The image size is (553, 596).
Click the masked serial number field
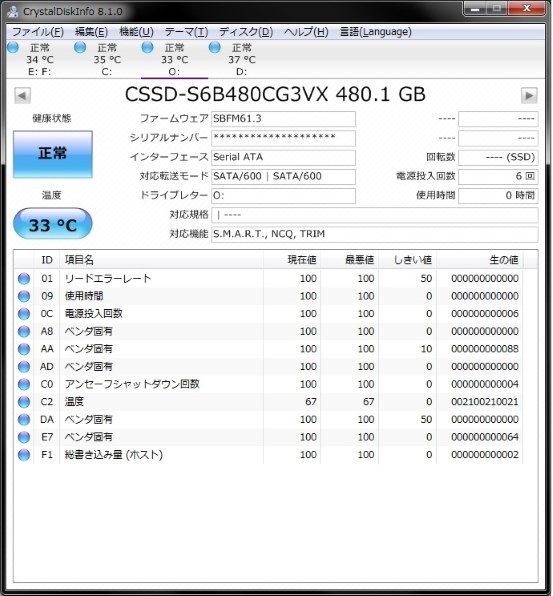[x=283, y=138]
